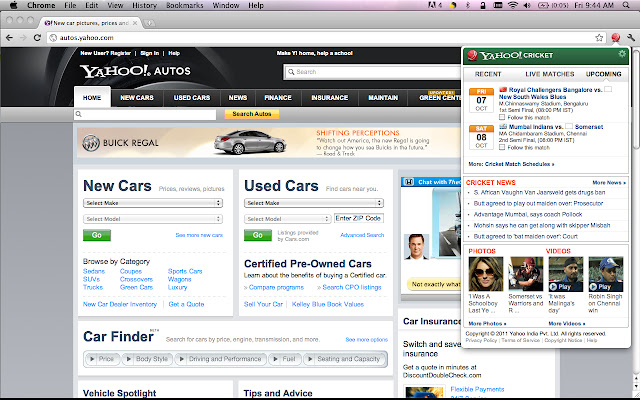This screenshot has height=400, width=640.
Task: Expand the New Cars Select Make dropdown
Action: click(152, 203)
